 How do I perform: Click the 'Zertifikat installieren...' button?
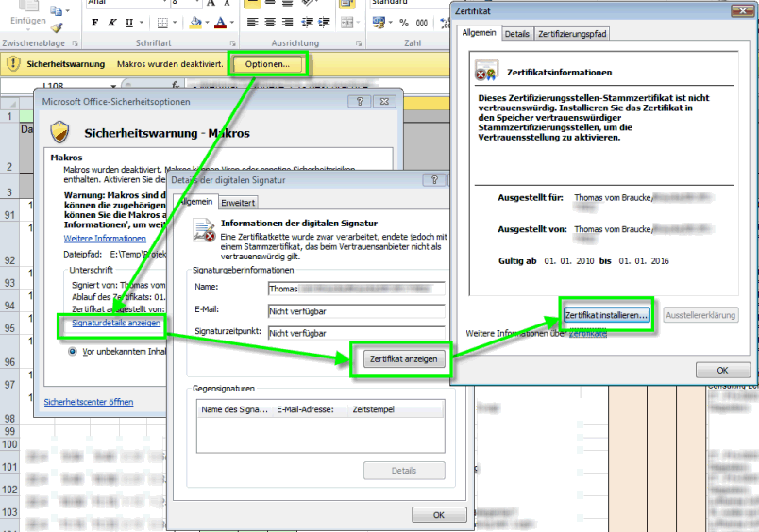tap(607, 314)
